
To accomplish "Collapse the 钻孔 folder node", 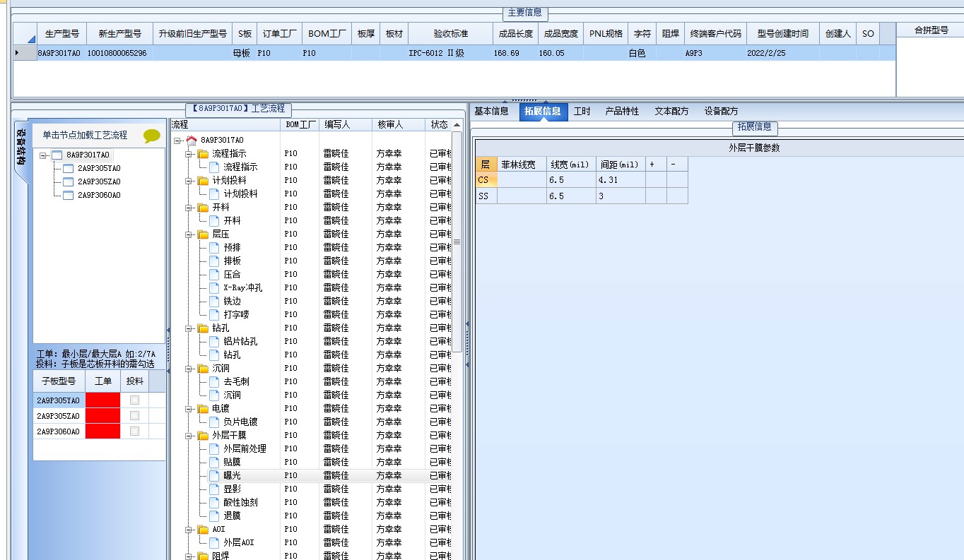I will (189, 328).
